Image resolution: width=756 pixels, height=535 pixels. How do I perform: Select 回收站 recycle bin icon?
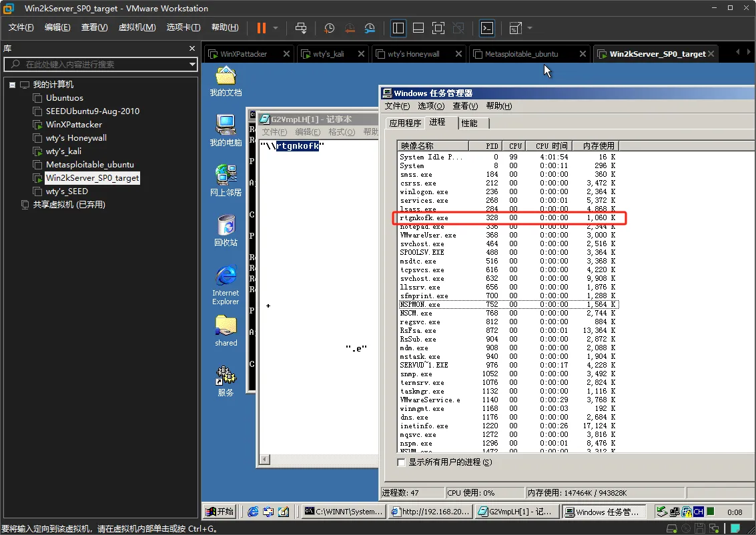tap(226, 230)
